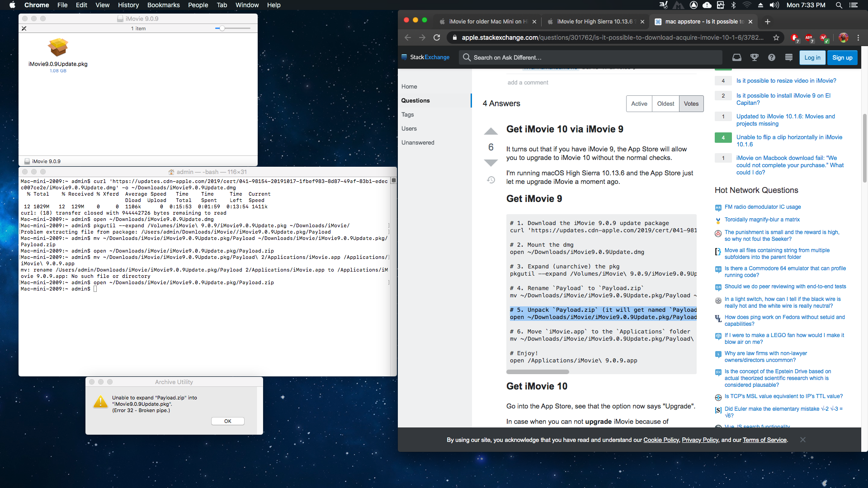Reload the Chrome page
This screenshot has height=488, width=868.
437,38
